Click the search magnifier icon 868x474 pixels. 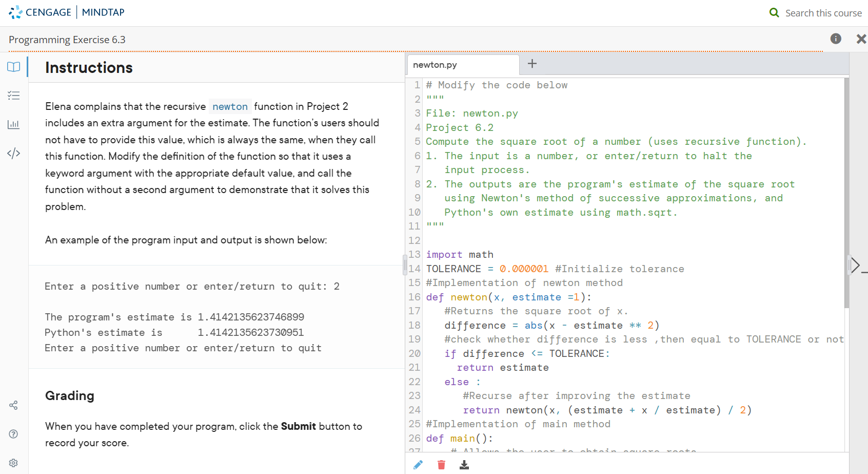point(774,12)
